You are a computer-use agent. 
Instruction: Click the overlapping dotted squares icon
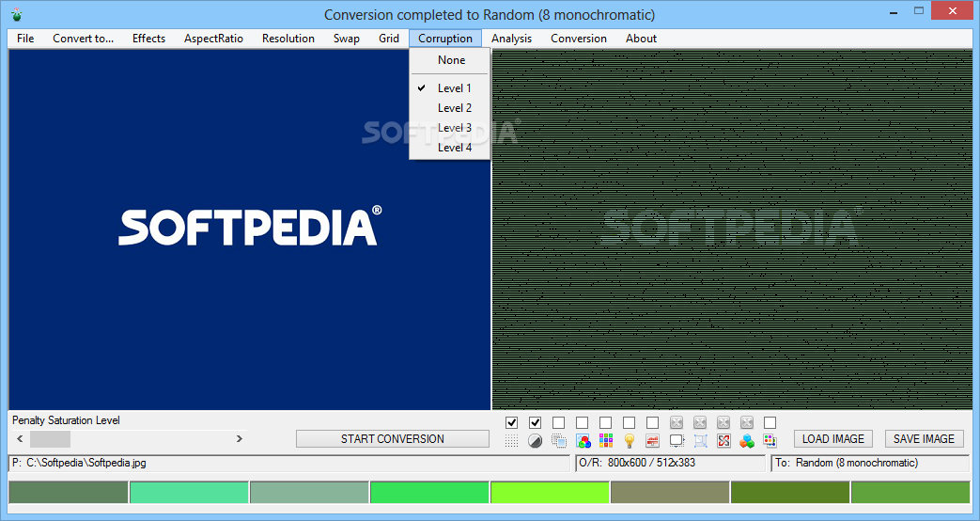coord(559,440)
